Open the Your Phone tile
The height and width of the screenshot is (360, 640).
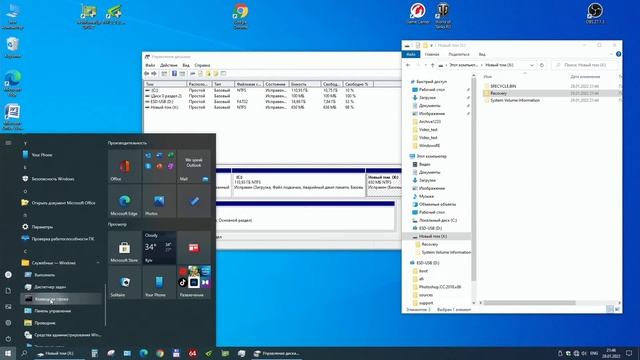pyautogui.click(x=159, y=282)
